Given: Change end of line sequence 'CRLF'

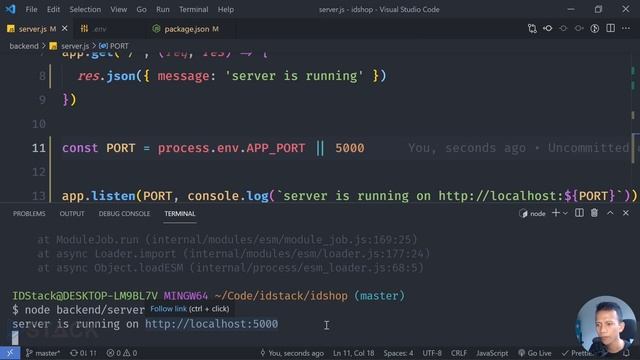Looking at the screenshot, I should click(459, 353).
